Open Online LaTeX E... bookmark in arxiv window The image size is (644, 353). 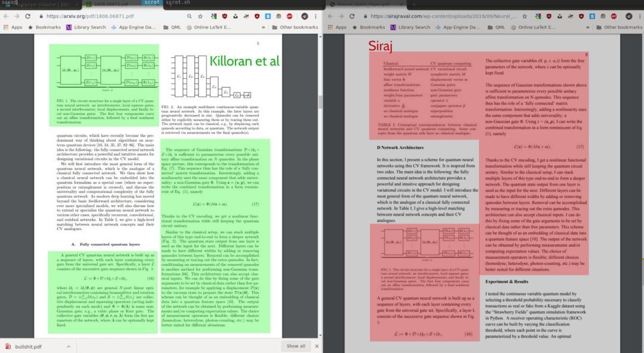[209, 27]
